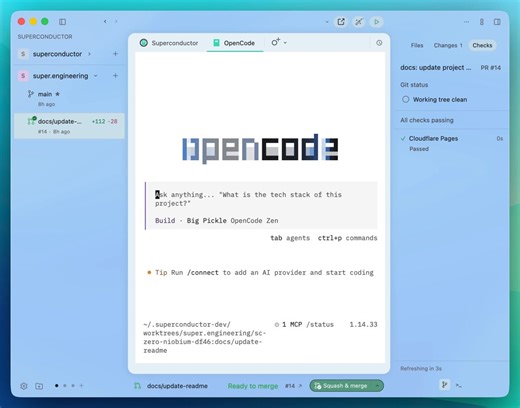Viewport: 520px width, 408px height.
Task: Click the crossed-tools icon in the top toolbar
Action: coord(359,22)
